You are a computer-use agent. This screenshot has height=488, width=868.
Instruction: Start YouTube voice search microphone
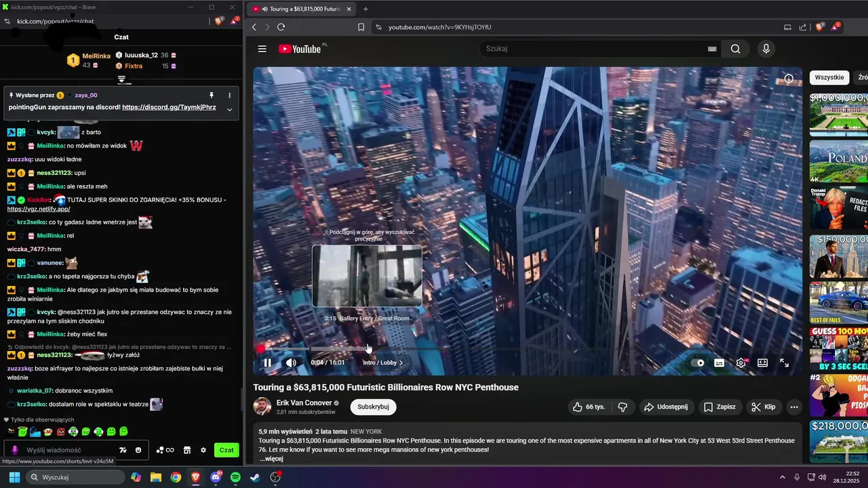[x=766, y=49]
